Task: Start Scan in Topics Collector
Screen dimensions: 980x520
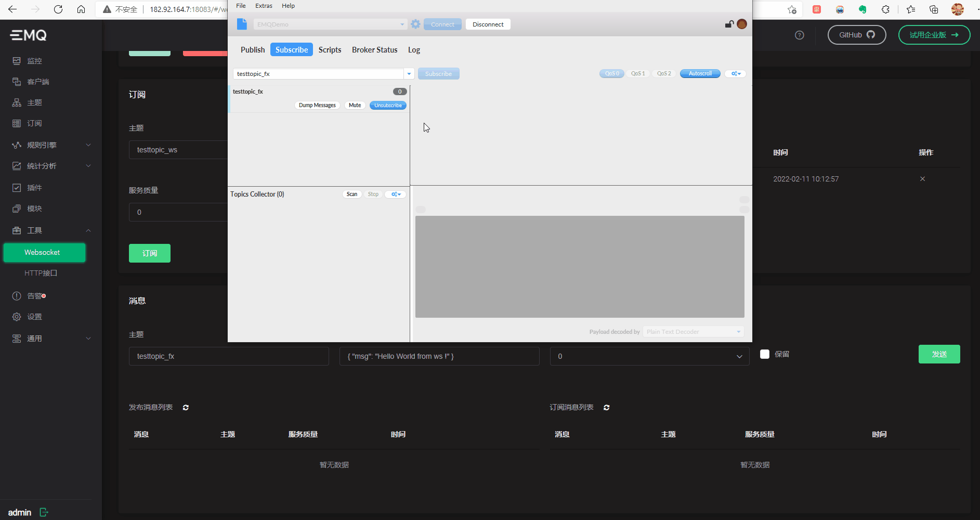Action: coord(352,194)
